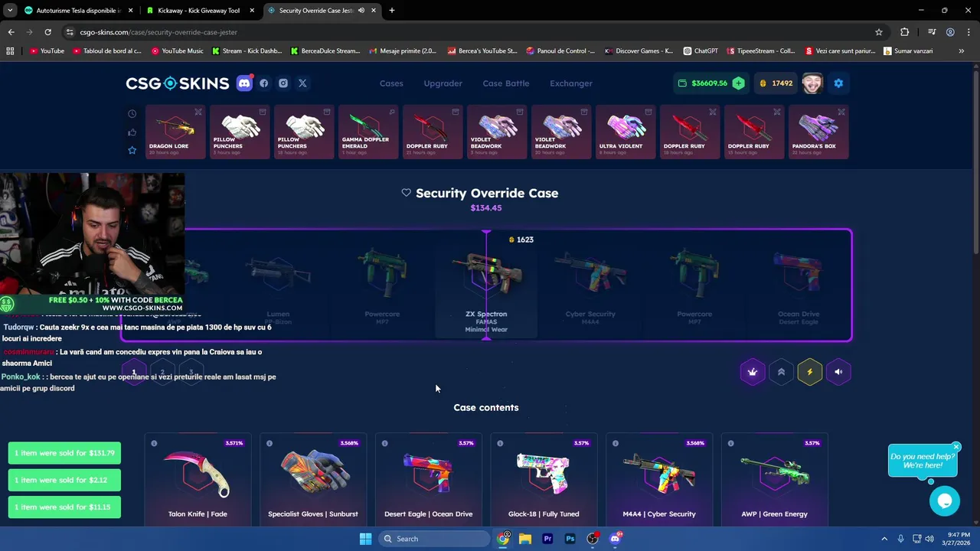Screen dimensions: 980x551
Task: Reload the page in Chrome
Action: click(x=47, y=32)
